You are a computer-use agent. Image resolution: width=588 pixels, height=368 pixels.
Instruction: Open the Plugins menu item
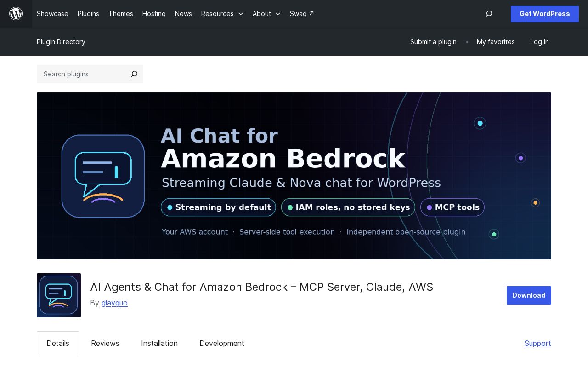point(88,14)
